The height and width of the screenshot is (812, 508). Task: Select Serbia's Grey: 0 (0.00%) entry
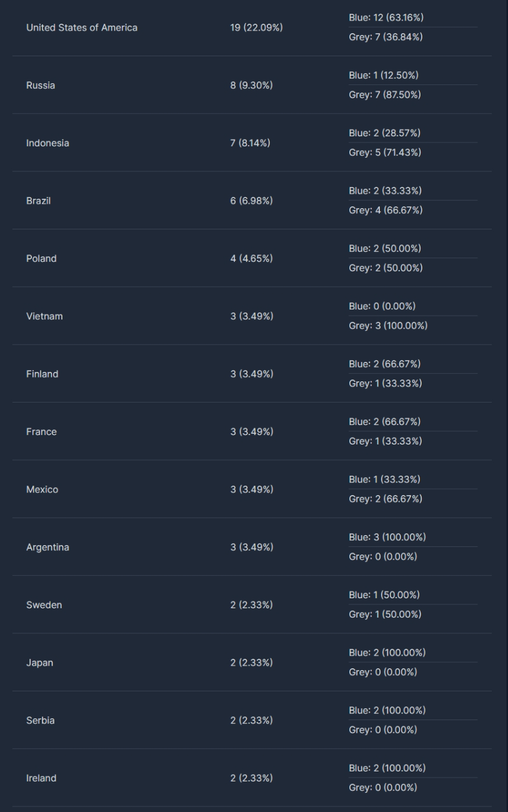click(383, 730)
